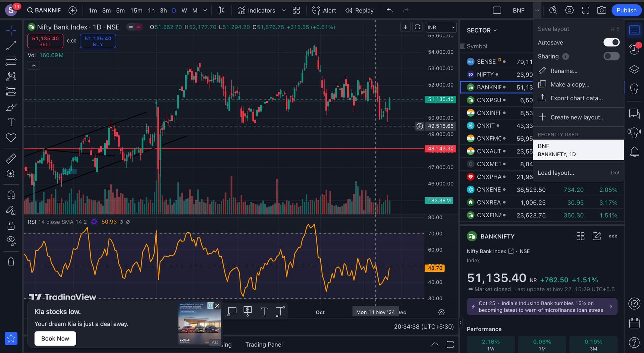Select the M monthly timeframe
644x353 pixels.
pyautogui.click(x=195, y=10)
